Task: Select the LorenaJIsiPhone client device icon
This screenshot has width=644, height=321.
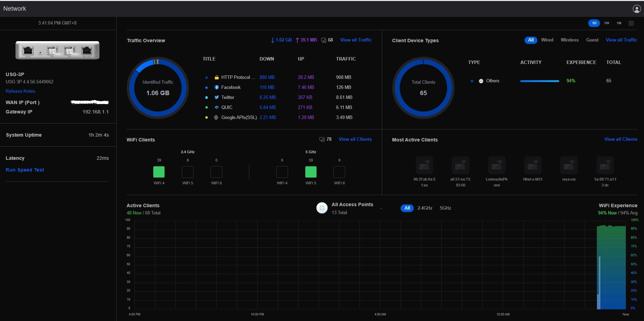Action: click(497, 165)
